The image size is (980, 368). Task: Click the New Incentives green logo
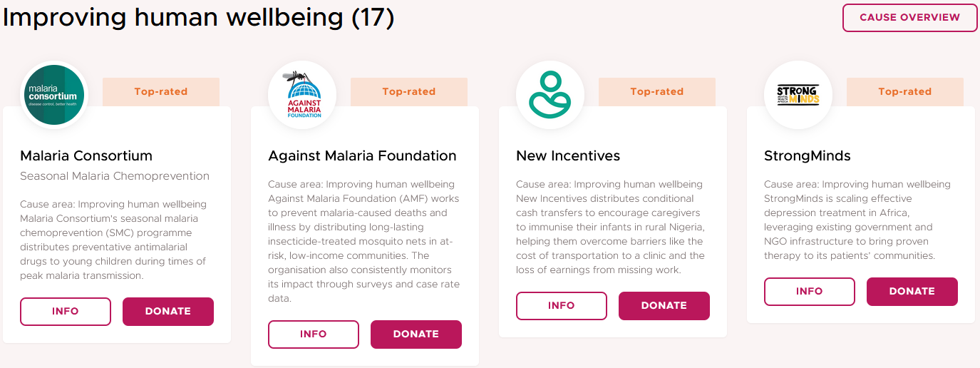click(550, 95)
